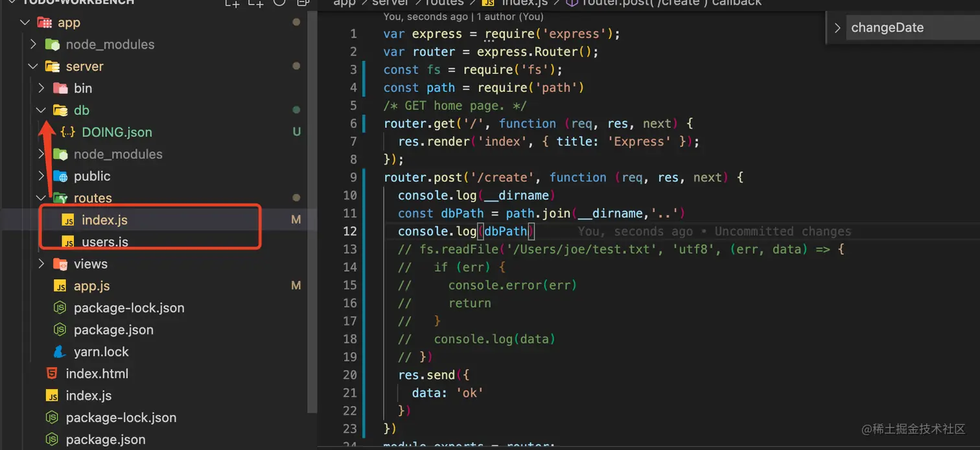Click the M badge on app.js

pyautogui.click(x=296, y=286)
